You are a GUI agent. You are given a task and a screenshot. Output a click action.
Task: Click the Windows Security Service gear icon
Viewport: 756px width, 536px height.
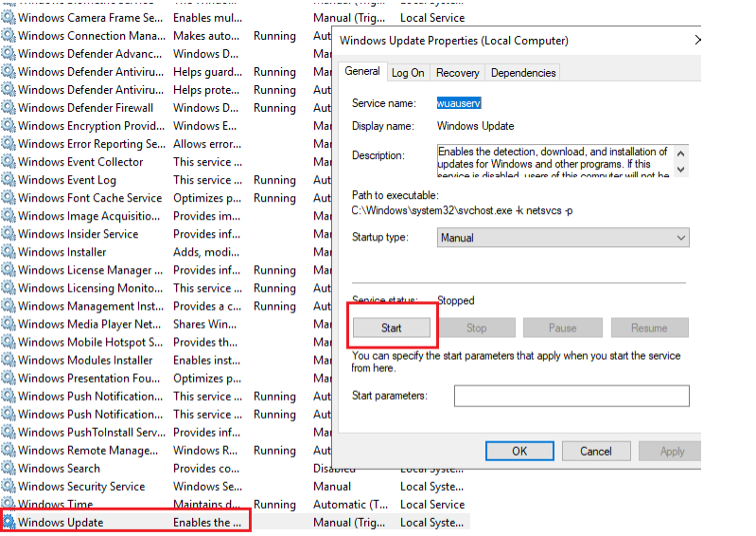click(x=9, y=486)
